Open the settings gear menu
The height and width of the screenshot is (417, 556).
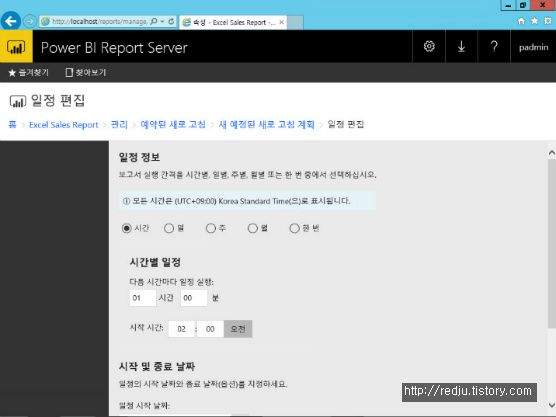point(429,46)
